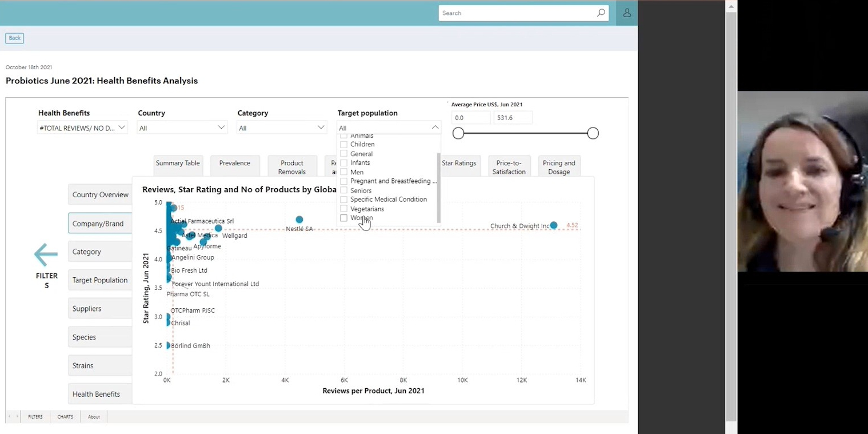
Task: Open the Country dropdown
Action: click(x=182, y=128)
